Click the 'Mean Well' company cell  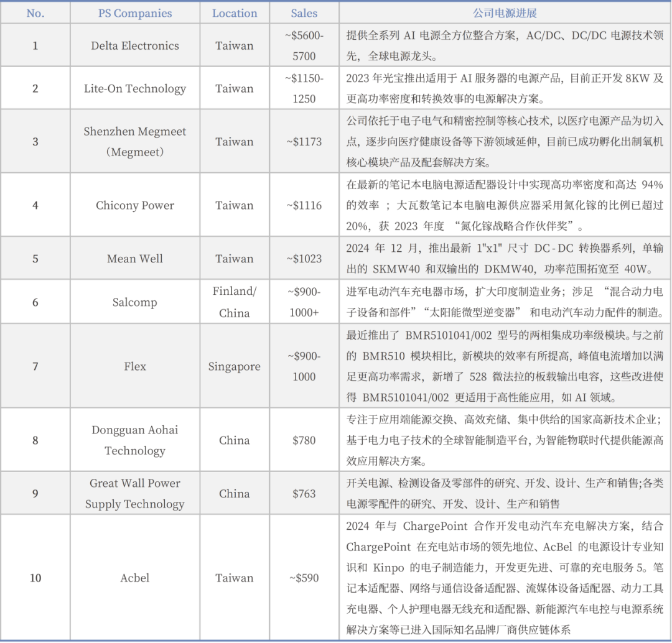[x=135, y=258]
